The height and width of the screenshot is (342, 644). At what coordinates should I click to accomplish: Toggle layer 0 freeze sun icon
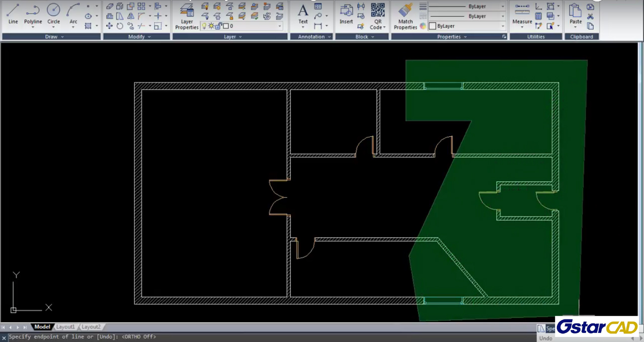pyautogui.click(x=211, y=26)
